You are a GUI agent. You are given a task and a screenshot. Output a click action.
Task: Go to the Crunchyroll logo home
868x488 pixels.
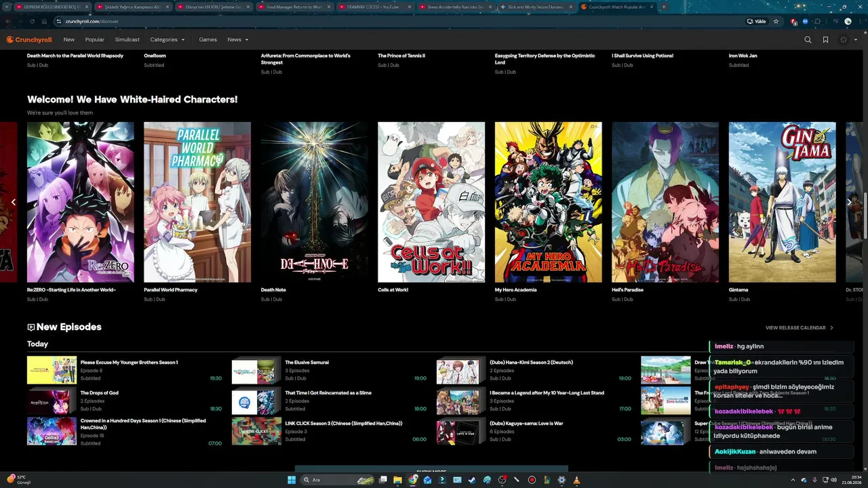29,40
